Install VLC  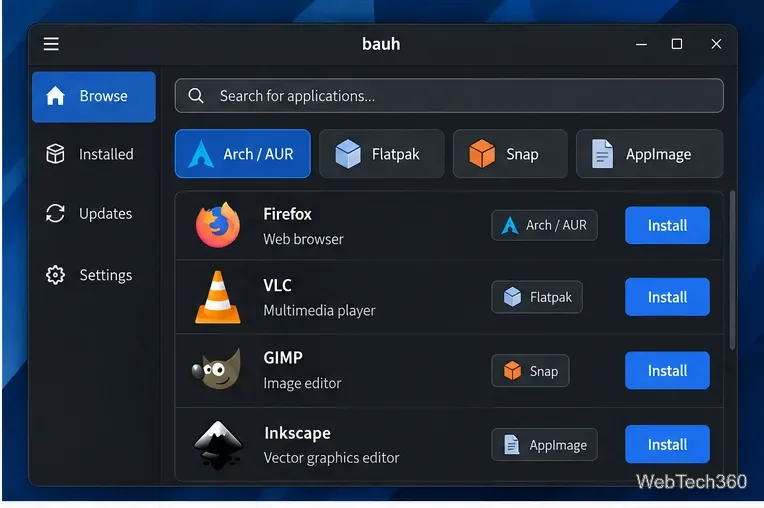pos(667,297)
